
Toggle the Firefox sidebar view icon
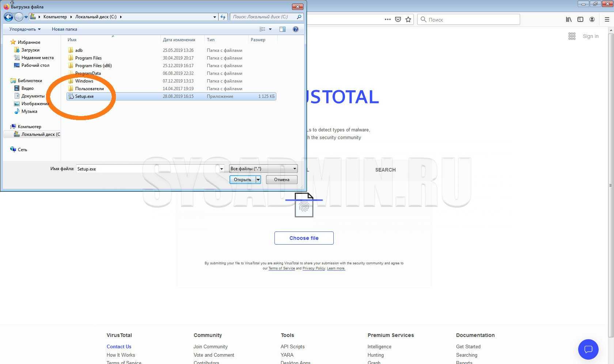coord(580,20)
